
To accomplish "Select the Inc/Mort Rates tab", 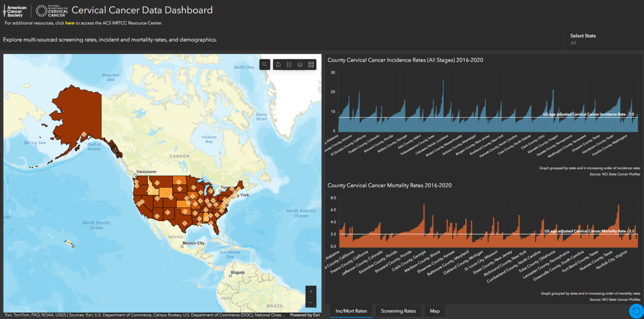I will click(351, 311).
